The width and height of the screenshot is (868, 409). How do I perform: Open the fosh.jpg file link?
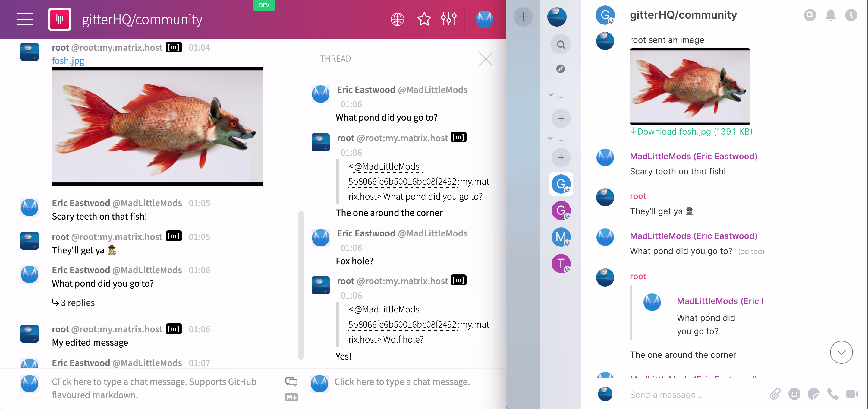click(68, 61)
